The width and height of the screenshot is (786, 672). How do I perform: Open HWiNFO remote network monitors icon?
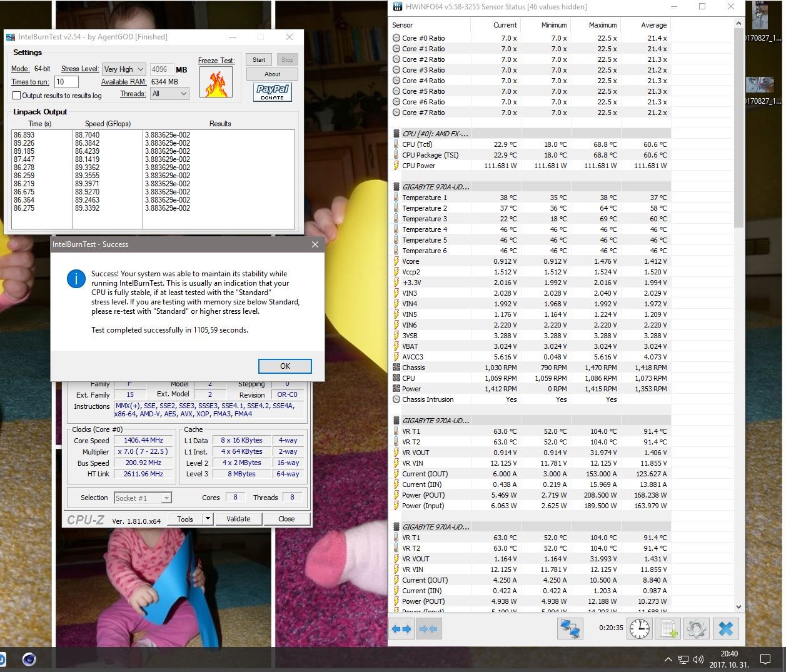tap(570, 629)
